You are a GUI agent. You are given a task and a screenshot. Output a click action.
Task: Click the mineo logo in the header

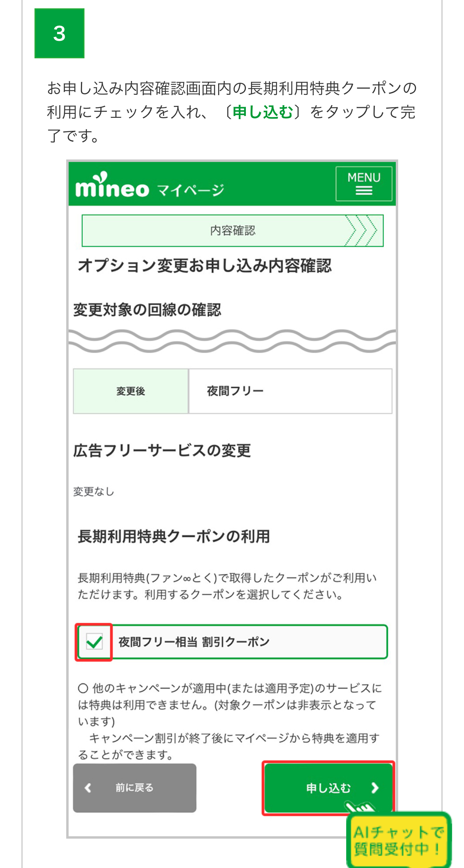click(x=112, y=186)
